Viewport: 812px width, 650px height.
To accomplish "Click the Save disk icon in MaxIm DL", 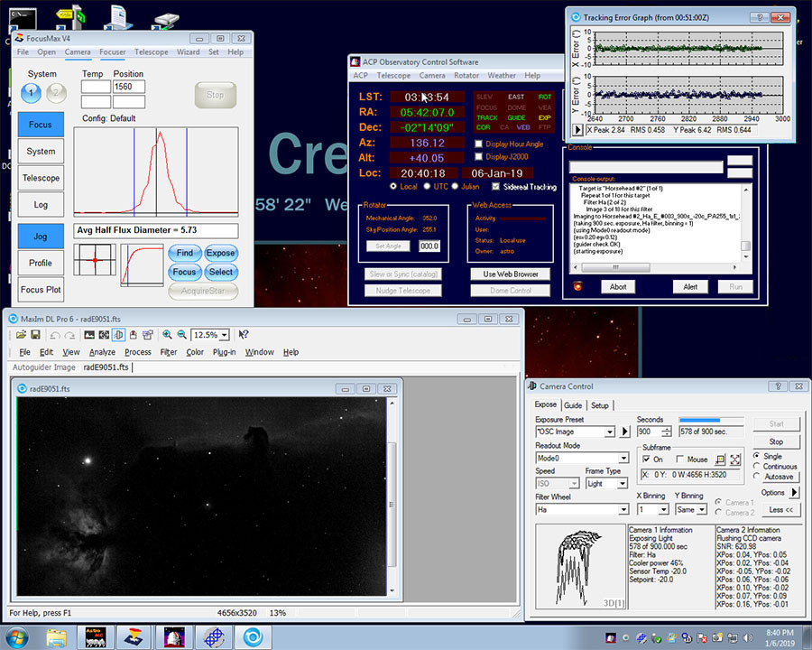I will 35,335.
